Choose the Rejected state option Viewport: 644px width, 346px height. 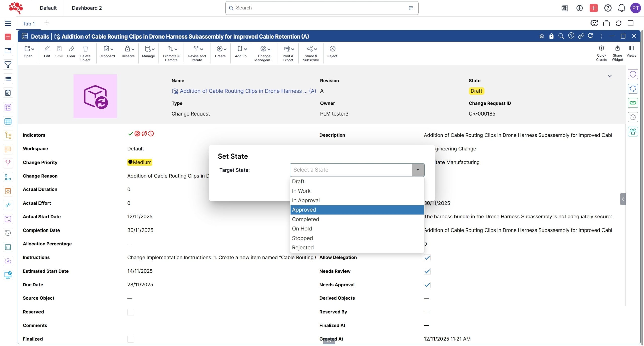303,248
